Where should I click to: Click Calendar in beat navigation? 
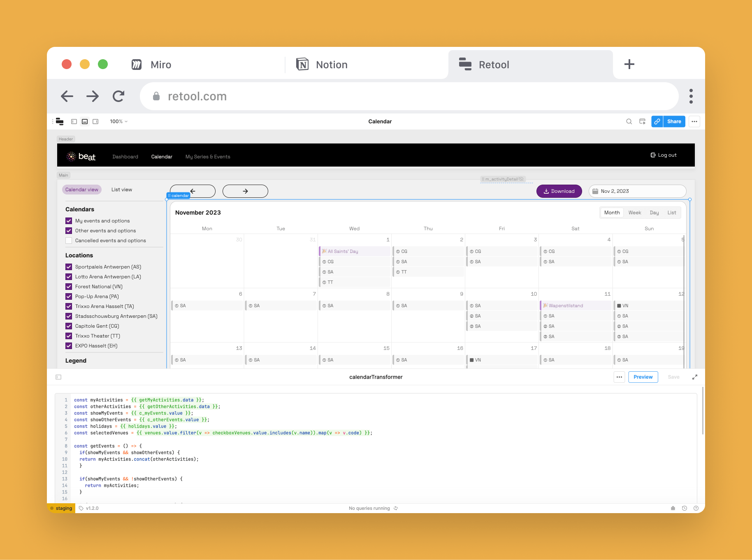(162, 157)
